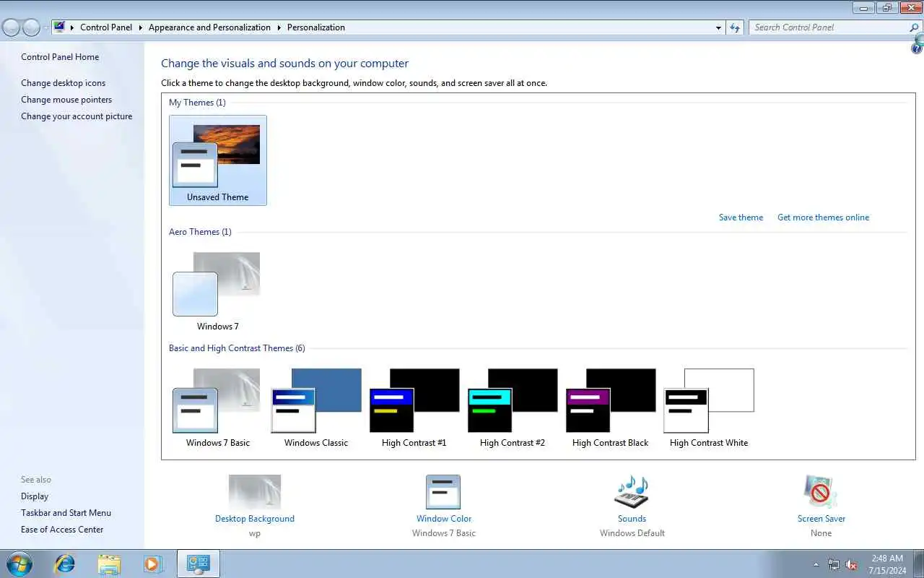Apply the High Contrast Black theme
Viewport: 924px width, 578px height.
pyautogui.click(x=611, y=408)
